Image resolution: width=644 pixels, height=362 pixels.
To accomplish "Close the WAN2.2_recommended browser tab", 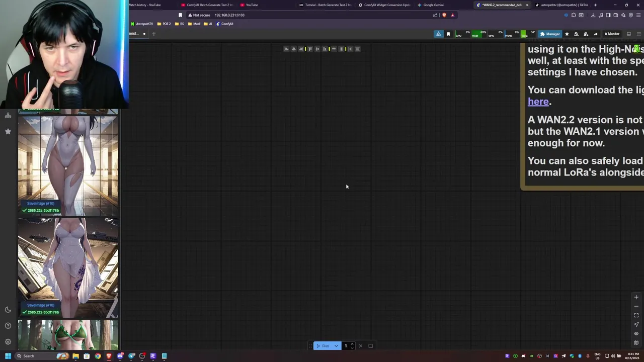I will (x=527, y=5).
